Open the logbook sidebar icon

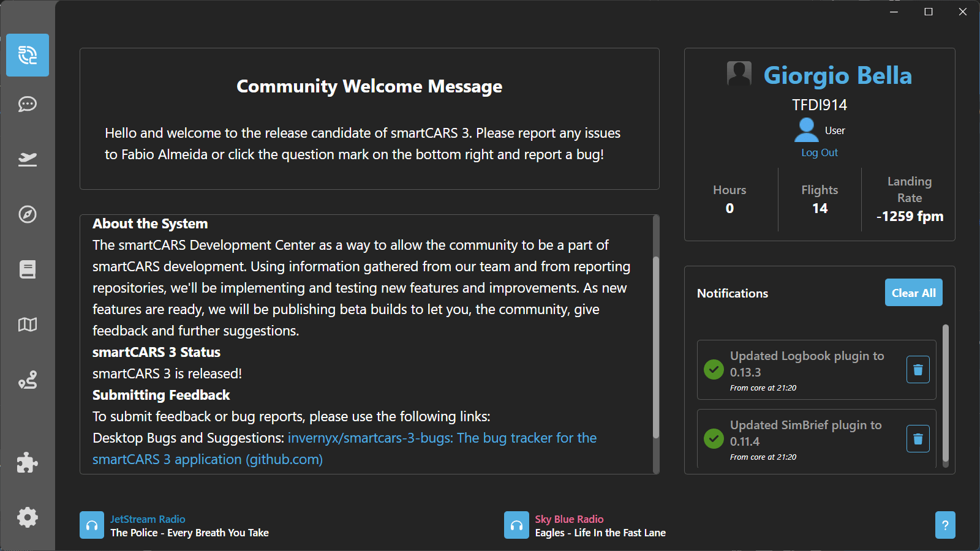(x=28, y=269)
